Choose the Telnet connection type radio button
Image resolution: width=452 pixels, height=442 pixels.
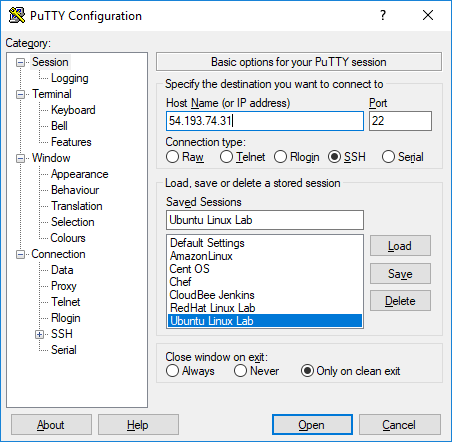pyautogui.click(x=226, y=157)
